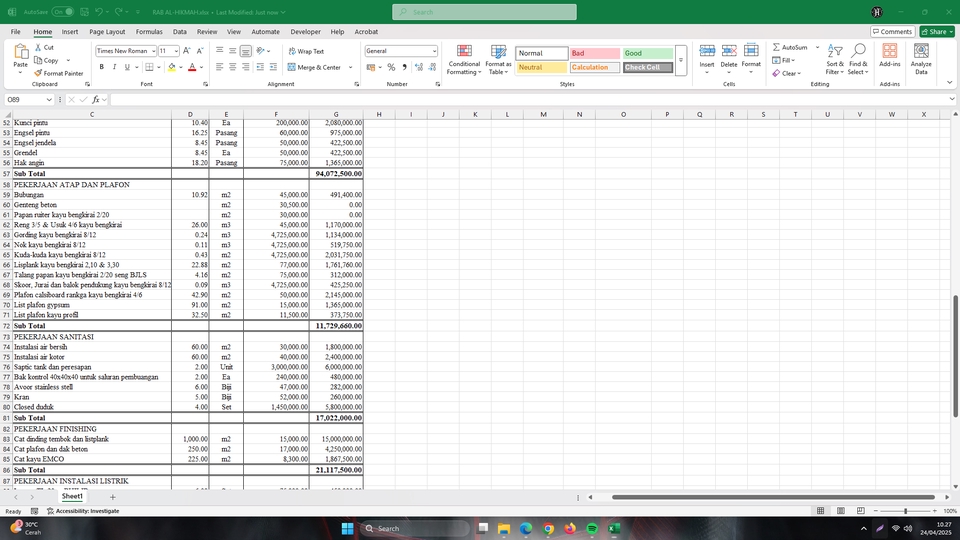Click the insert function fx icon
The width and height of the screenshot is (960, 540).
pyautogui.click(x=96, y=99)
